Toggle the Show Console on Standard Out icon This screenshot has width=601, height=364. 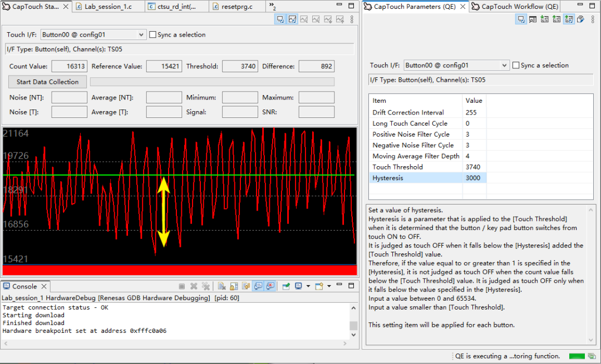click(258, 287)
